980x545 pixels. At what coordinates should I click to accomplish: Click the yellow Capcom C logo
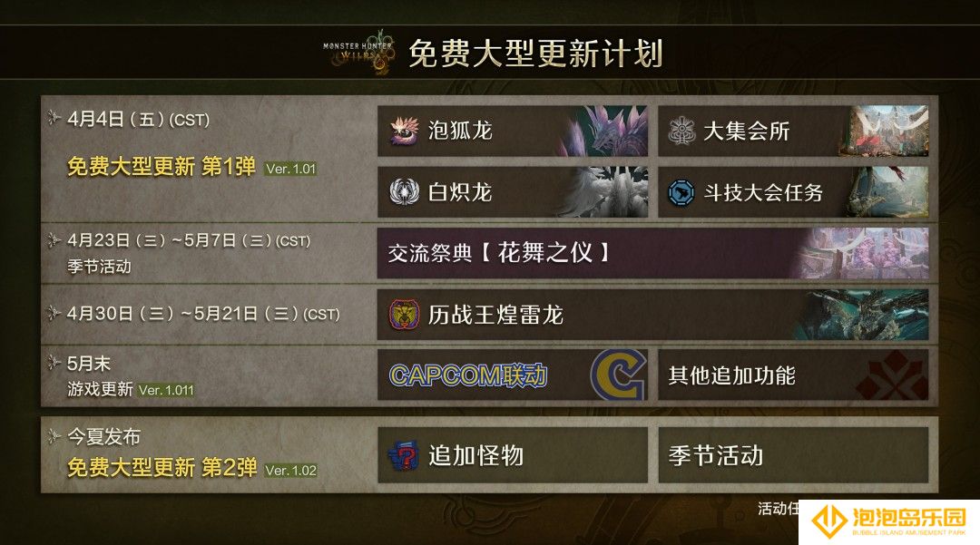click(618, 375)
